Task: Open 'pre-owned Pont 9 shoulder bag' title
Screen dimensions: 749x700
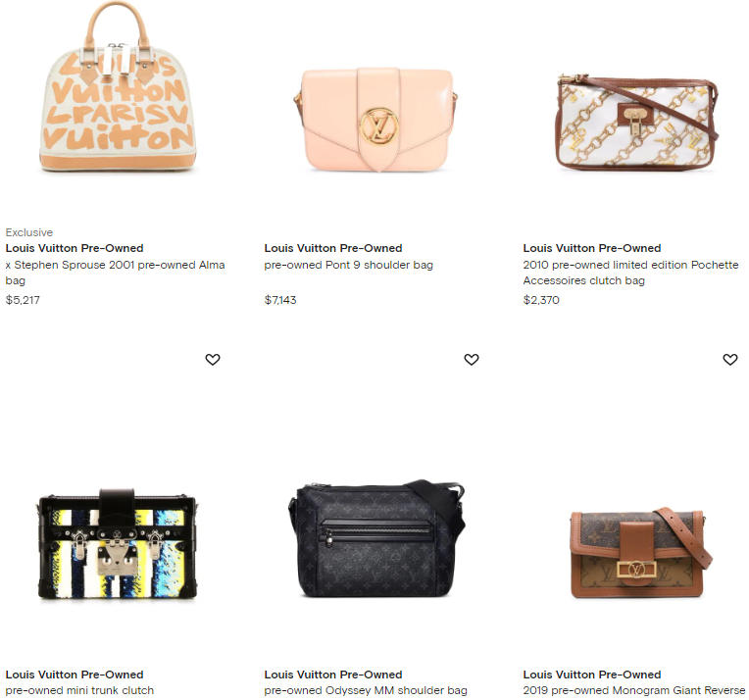Action: click(349, 265)
